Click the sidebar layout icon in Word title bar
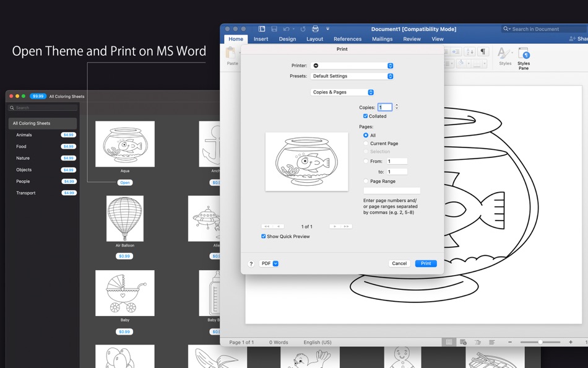The image size is (588, 368). (262, 29)
